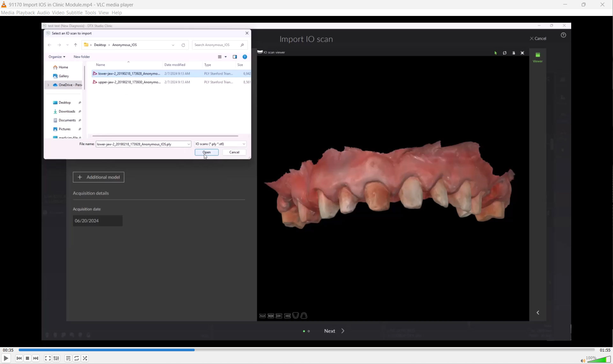Open file dialog help icon
This screenshot has height=364, width=613.
(x=245, y=57)
